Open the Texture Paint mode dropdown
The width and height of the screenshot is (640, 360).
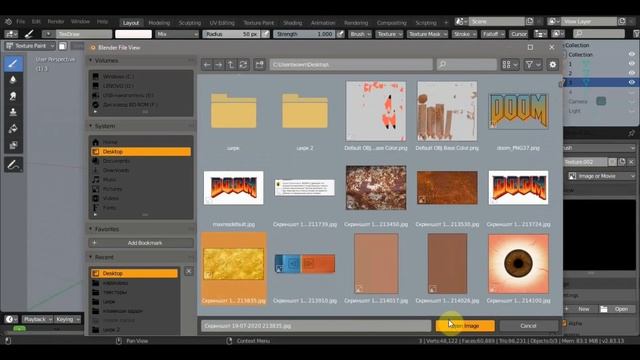(30, 46)
